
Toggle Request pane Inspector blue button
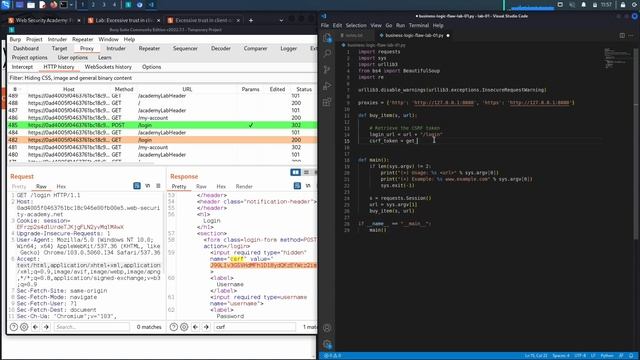(137, 186)
